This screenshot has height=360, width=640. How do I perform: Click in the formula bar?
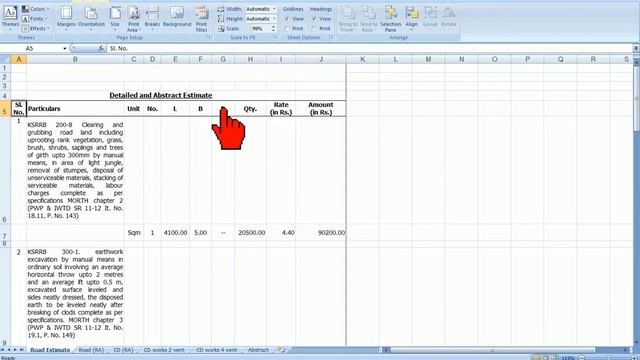tap(369, 49)
